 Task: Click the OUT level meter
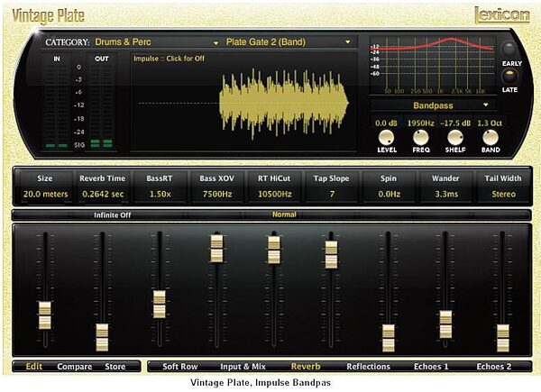(x=101, y=104)
